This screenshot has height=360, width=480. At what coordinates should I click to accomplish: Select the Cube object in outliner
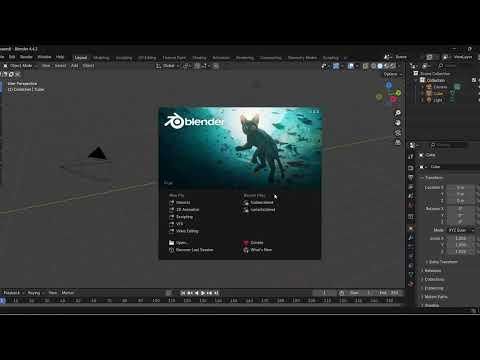click(x=438, y=94)
